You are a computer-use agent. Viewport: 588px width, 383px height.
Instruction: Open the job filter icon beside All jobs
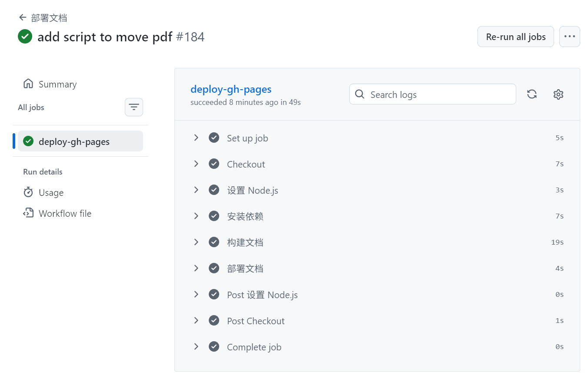tap(134, 107)
